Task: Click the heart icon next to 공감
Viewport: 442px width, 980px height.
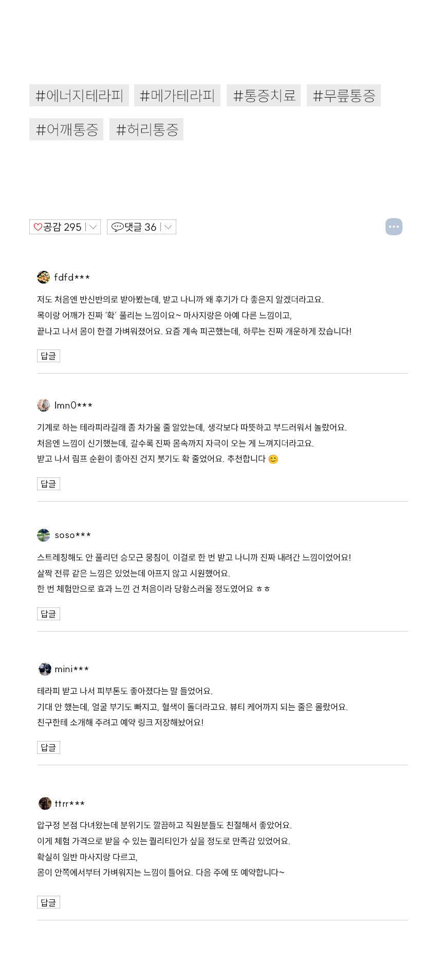Action: 38,227
